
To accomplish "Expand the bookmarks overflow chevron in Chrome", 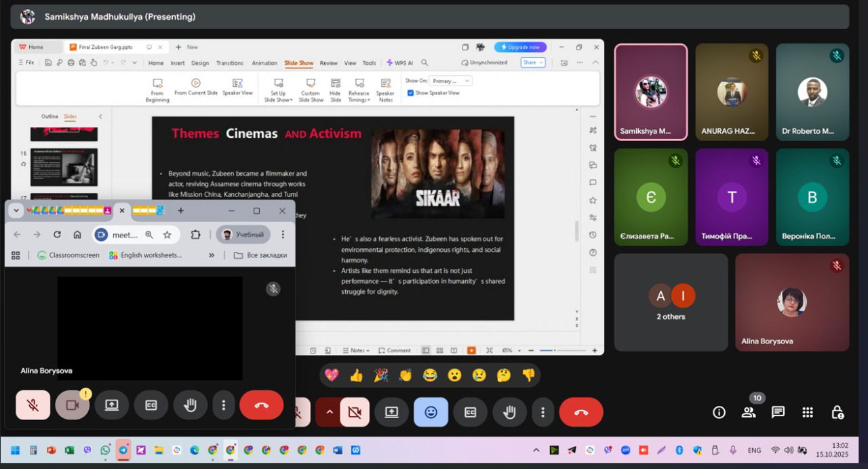I will pos(212,255).
